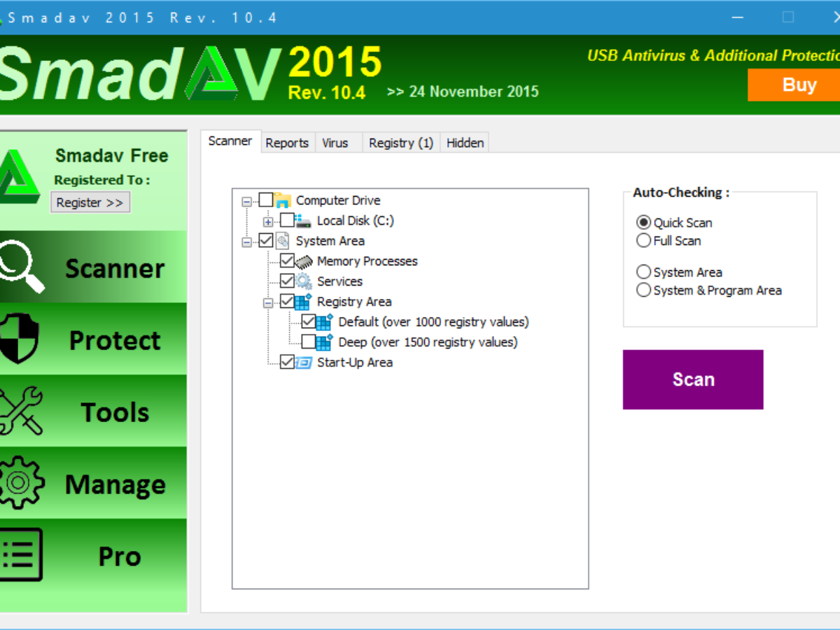Click the Rev. 10.4 version text
Image resolution: width=840 pixels, height=630 pixels.
[x=326, y=92]
